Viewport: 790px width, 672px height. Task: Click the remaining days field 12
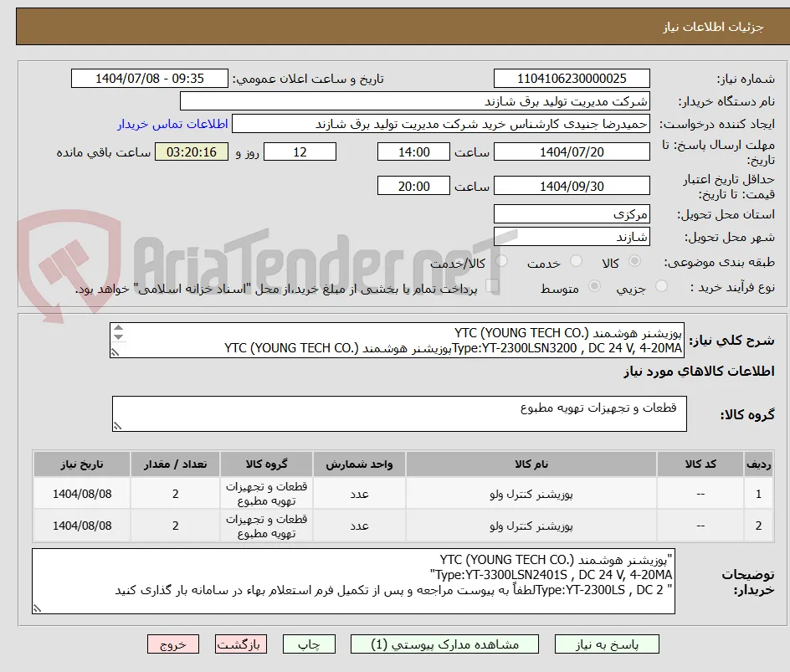[x=300, y=151]
